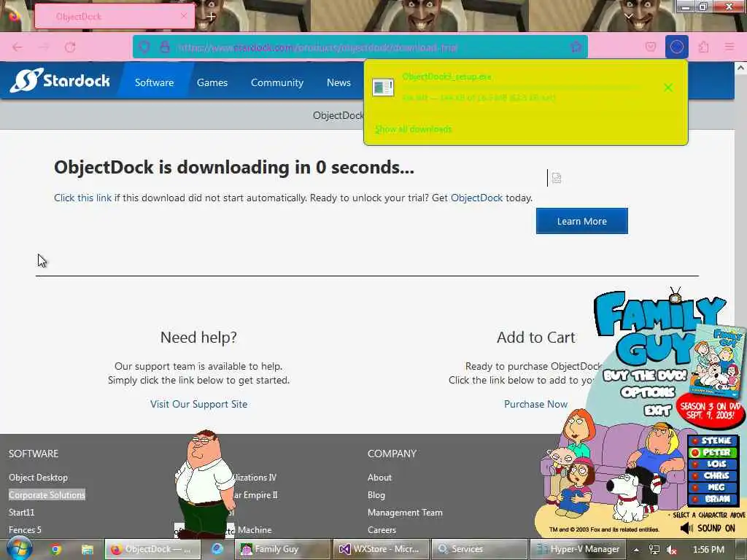Toggle the Family Guy sound speaker icon

[x=686, y=528]
